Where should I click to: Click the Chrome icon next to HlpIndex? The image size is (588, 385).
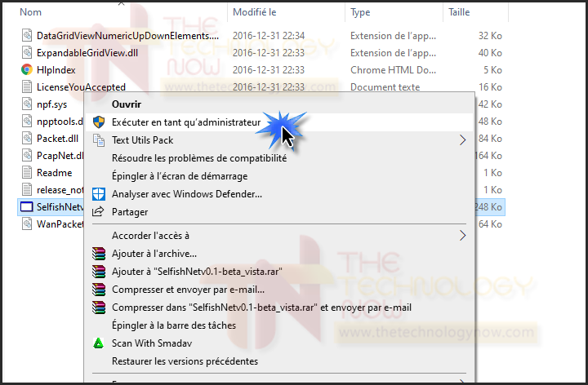click(x=27, y=69)
